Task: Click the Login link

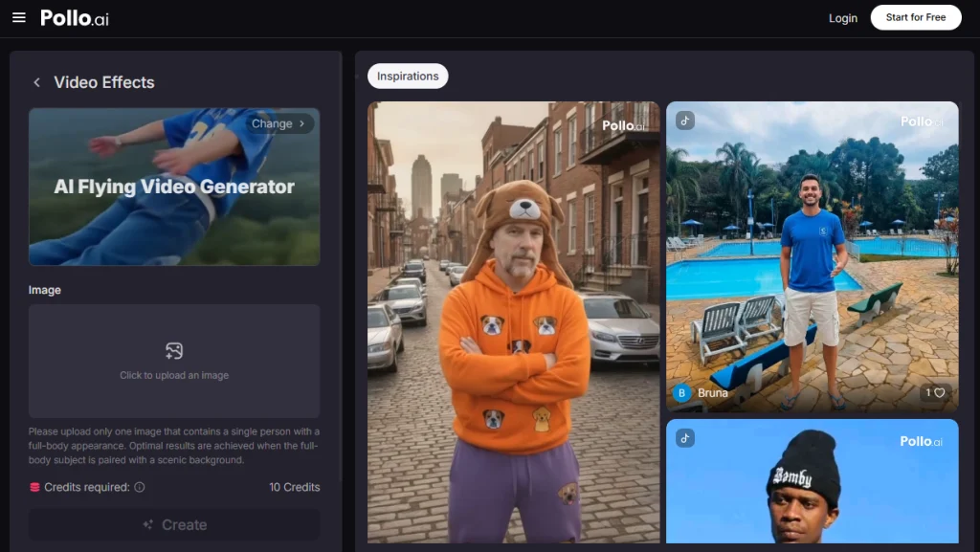Action: click(843, 18)
